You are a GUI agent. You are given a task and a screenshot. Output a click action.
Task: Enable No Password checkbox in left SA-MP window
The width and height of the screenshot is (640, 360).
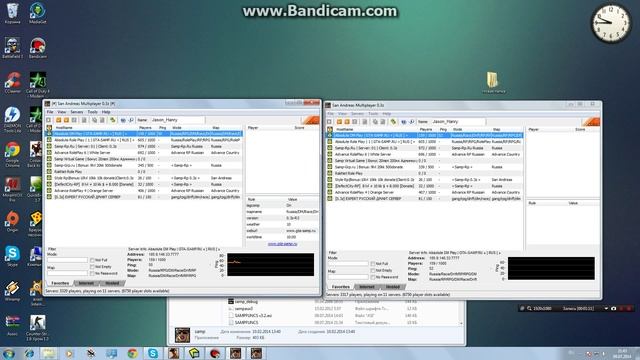pos(92,273)
